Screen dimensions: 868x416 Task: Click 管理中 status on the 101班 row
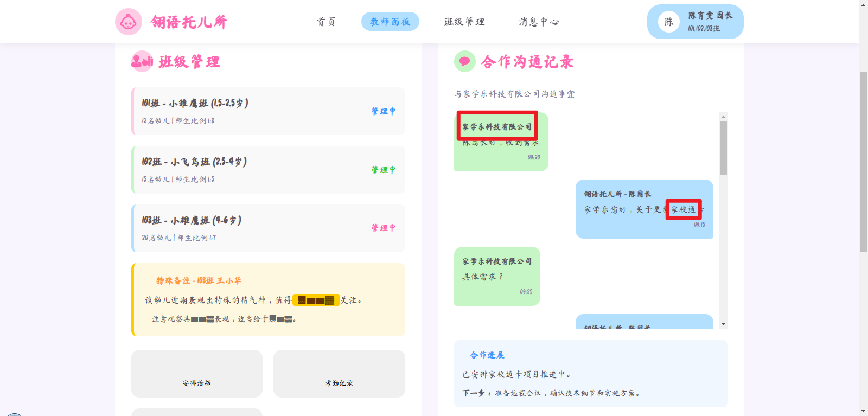[x=384, y=111]
